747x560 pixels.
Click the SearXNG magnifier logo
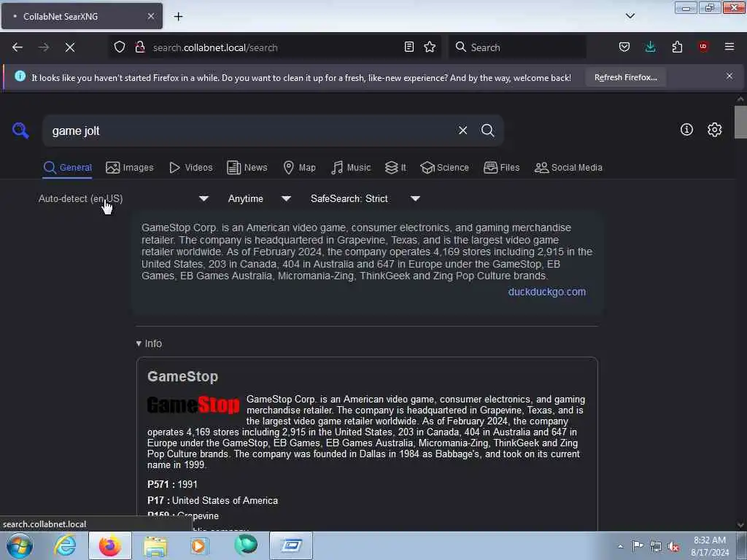coord(20,130)
